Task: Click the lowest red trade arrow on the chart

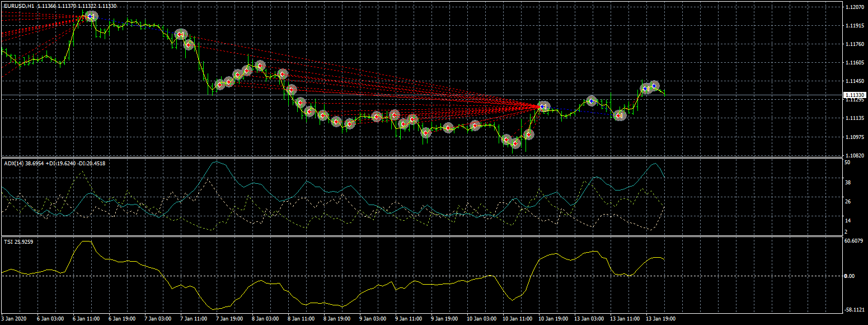Action: 515,144
